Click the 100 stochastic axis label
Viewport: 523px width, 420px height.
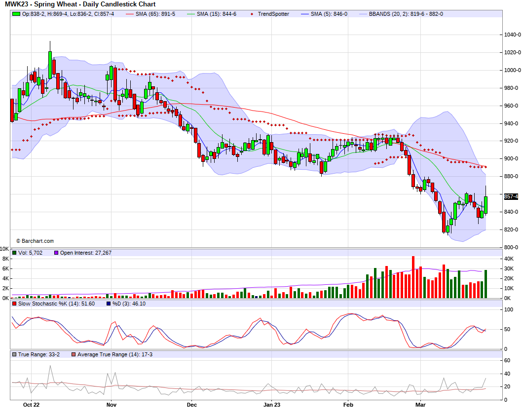(509, 309)
